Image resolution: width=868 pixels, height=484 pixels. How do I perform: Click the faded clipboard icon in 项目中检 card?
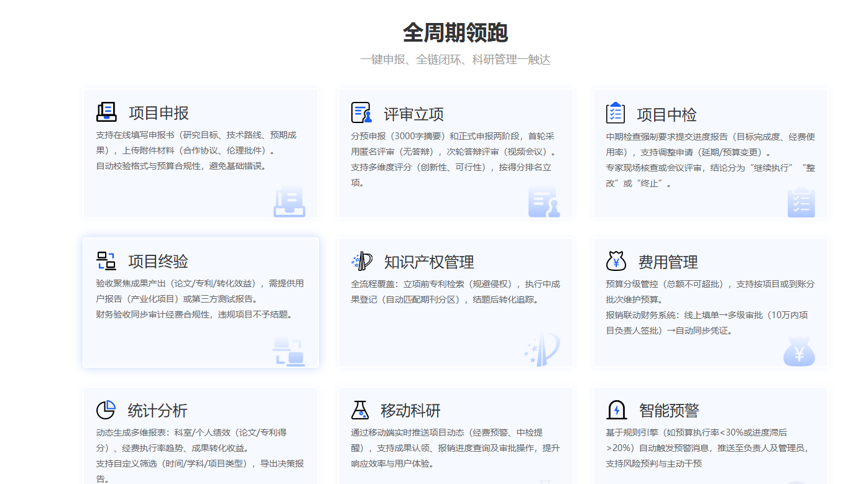(801, 202)
